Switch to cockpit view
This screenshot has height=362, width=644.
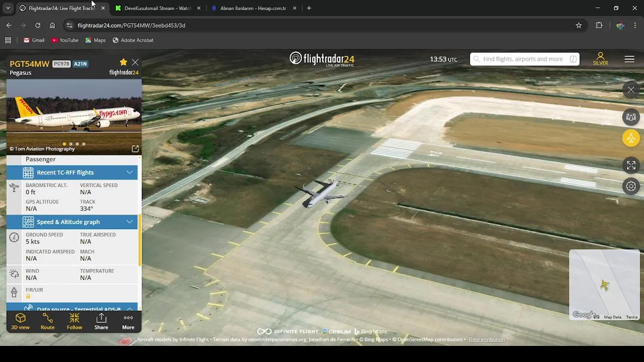pyautogui.click(x=631, y=117)
